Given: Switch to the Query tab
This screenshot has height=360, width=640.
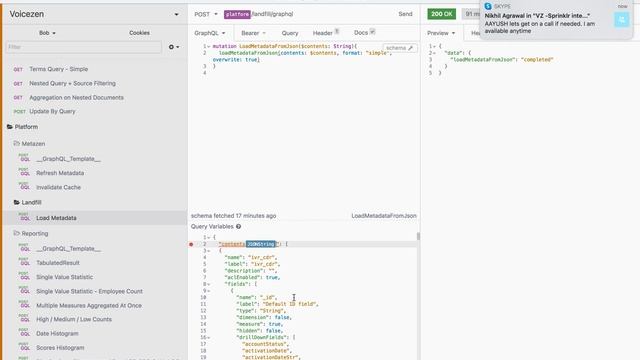Looking at the screenshot, I should tap(290, 33).
